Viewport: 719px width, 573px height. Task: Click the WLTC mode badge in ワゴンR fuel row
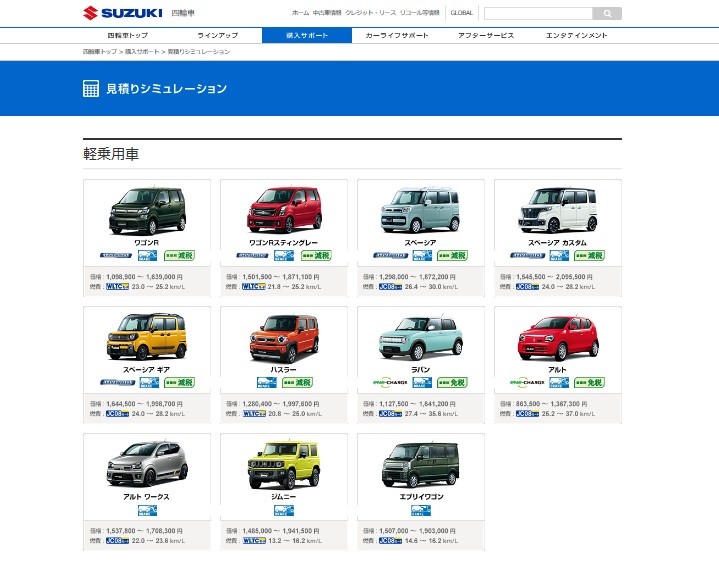pos(117,287)
